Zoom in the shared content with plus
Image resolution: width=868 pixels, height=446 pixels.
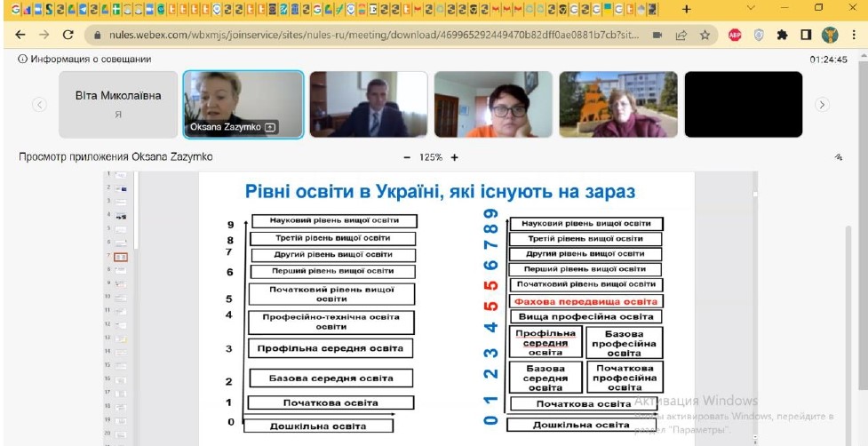click(x=455, y=158)
